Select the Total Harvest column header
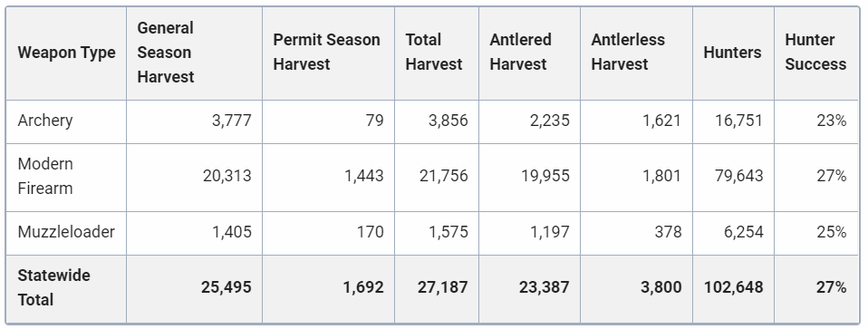Screen dimensions: 868x329 click(433, 52)
